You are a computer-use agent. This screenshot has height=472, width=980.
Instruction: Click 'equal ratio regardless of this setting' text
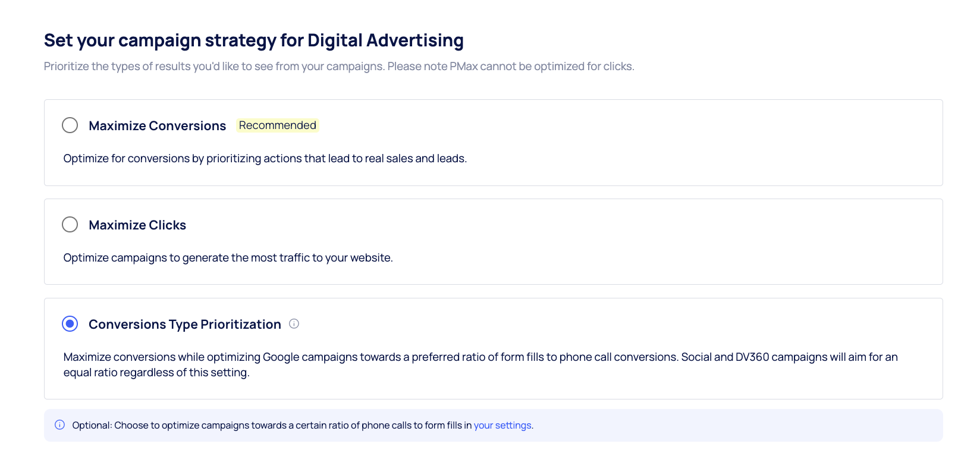pyautogui.click(x=156, y=373)
